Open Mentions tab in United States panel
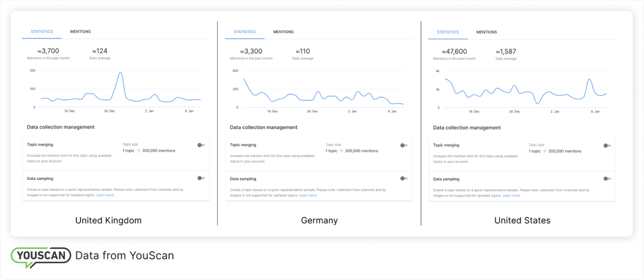 487,32
